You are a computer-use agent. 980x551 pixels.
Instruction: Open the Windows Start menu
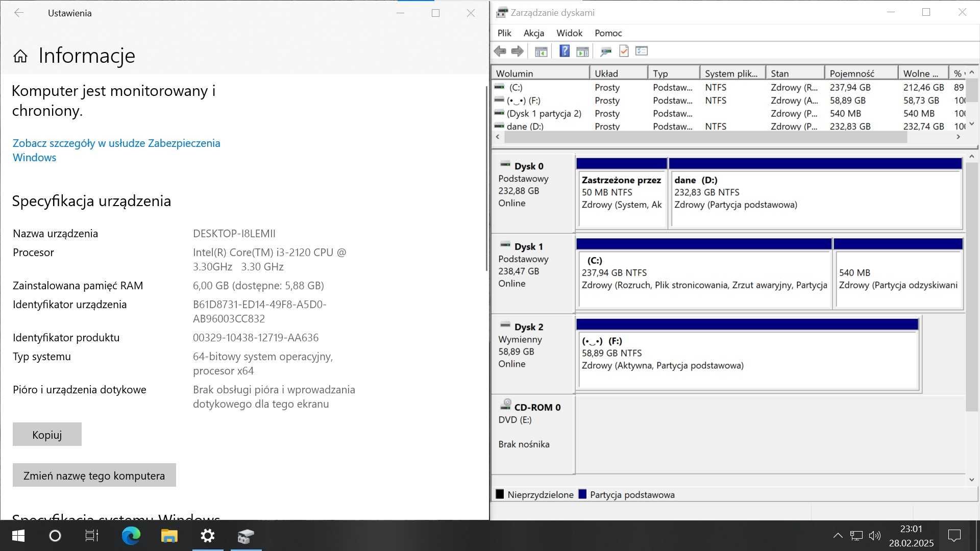click(18, 536)
